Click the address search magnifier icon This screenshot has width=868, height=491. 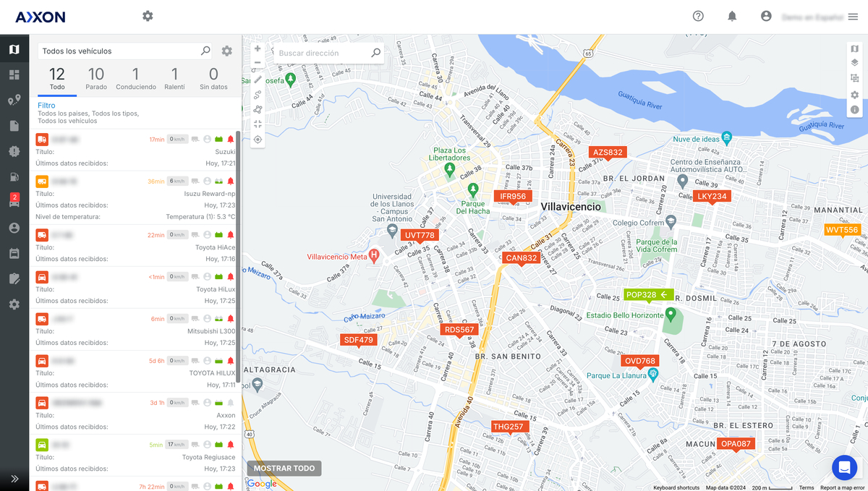tap(375, 53)
